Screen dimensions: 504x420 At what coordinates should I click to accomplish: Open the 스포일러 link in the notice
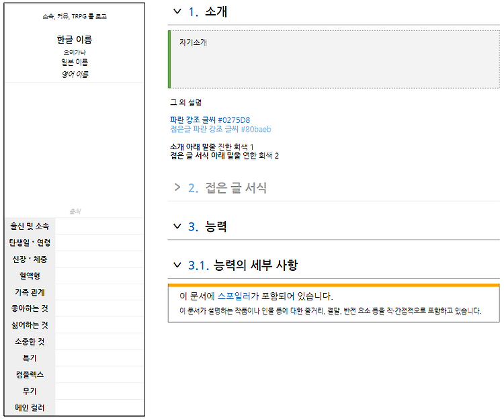pos(234,296)
